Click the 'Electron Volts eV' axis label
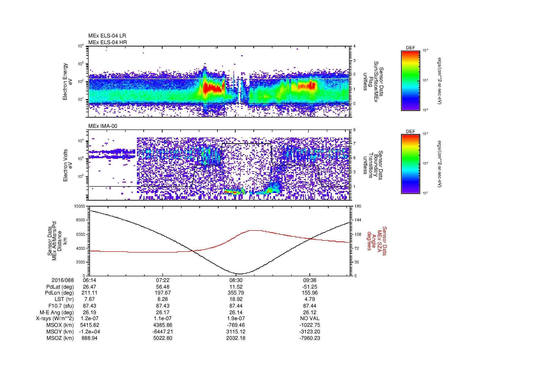Image resolution: width=555 pixels, height=392 pixels. (67, 165)
